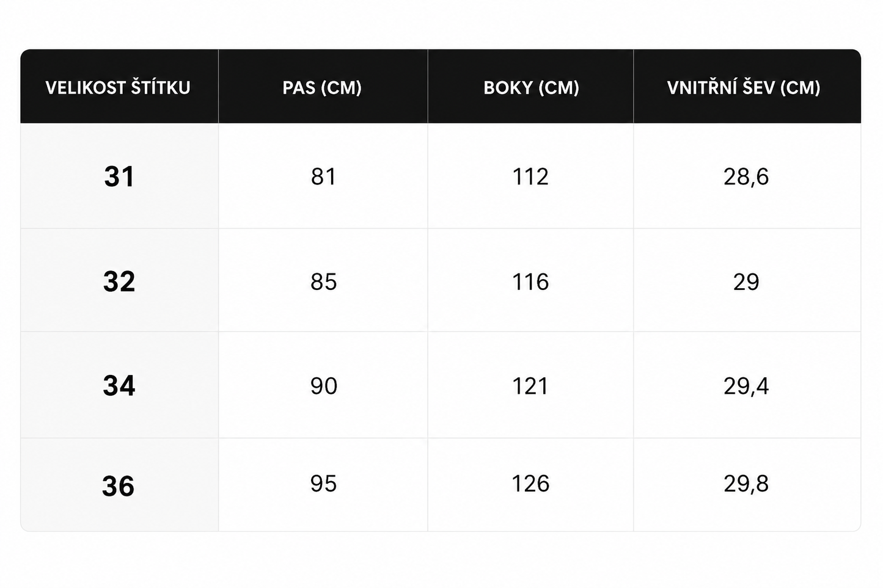Click waist value 90 cell
883x588 pixels.
coord(323,385)
